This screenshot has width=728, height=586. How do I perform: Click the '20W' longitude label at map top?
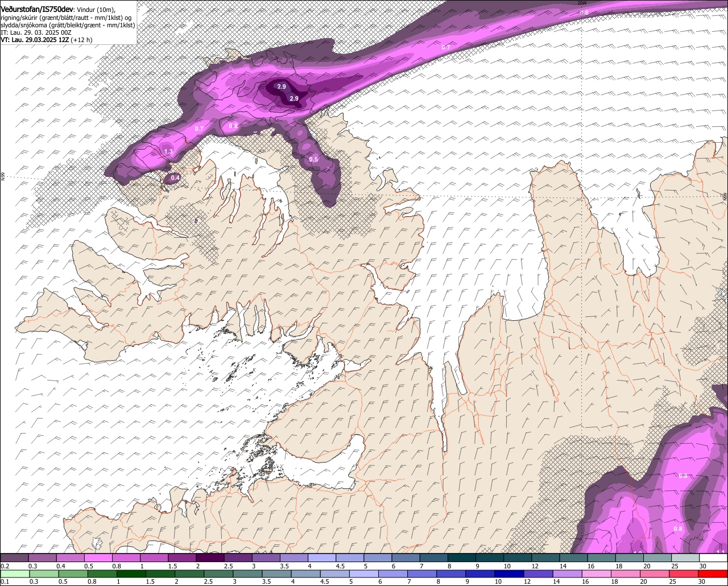coord(582,3)
